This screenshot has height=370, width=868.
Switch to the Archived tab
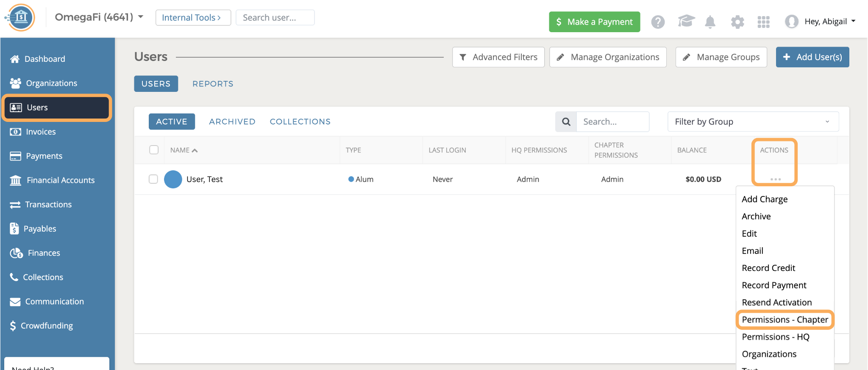[232, 122]
